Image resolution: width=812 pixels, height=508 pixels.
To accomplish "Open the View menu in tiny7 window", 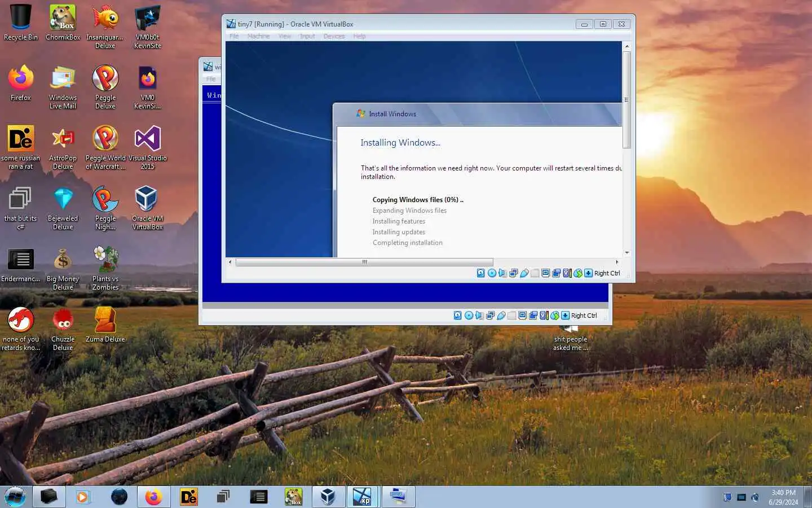I will (285, 36).
